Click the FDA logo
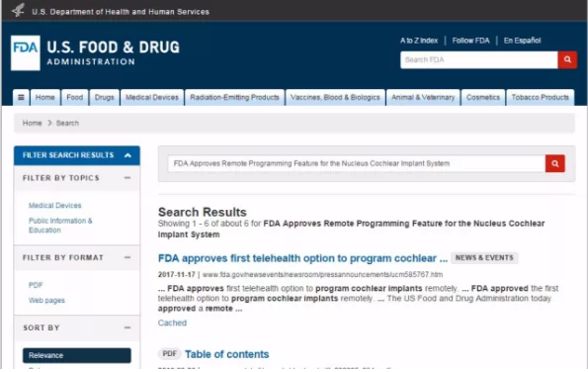The width and height of the screenshot is (588, 372). (26, 52)
